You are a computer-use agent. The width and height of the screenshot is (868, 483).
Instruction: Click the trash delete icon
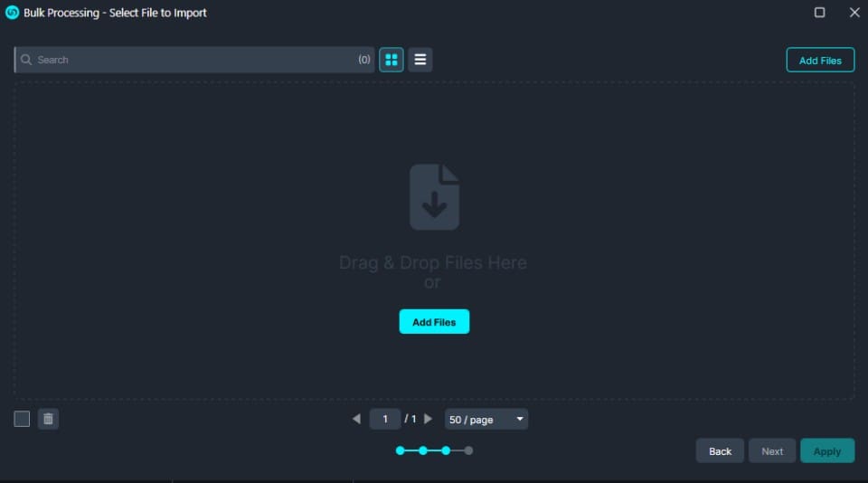[49, 419]
